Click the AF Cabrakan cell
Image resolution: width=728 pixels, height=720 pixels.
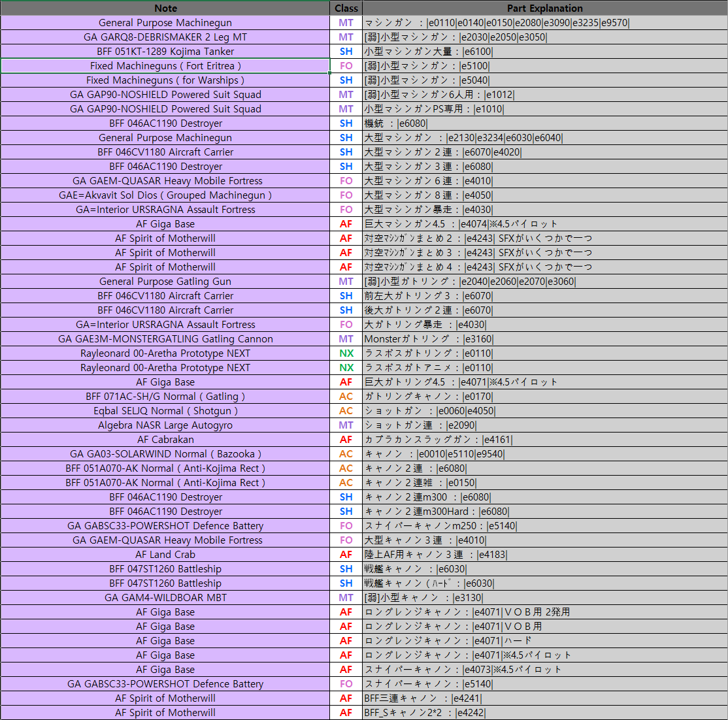pyautogui.click(x=165, y=440)
